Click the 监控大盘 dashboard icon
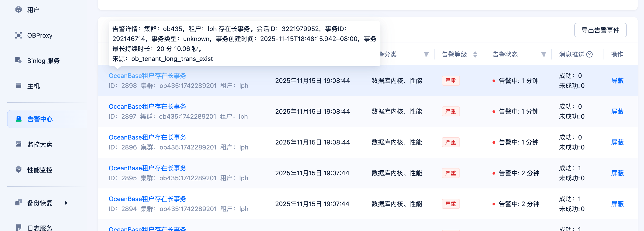This screenshot has height=231, width=644. pos(19,144)
